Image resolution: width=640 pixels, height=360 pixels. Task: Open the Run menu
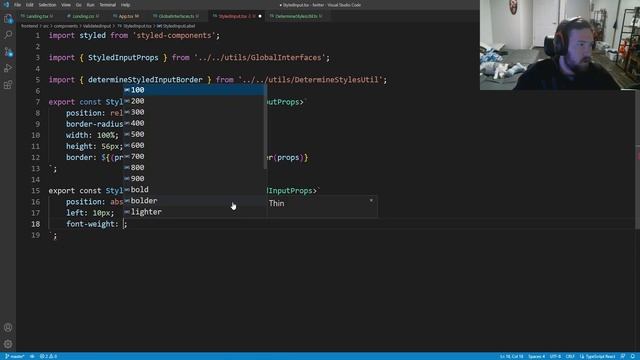(x=90, y=5)
